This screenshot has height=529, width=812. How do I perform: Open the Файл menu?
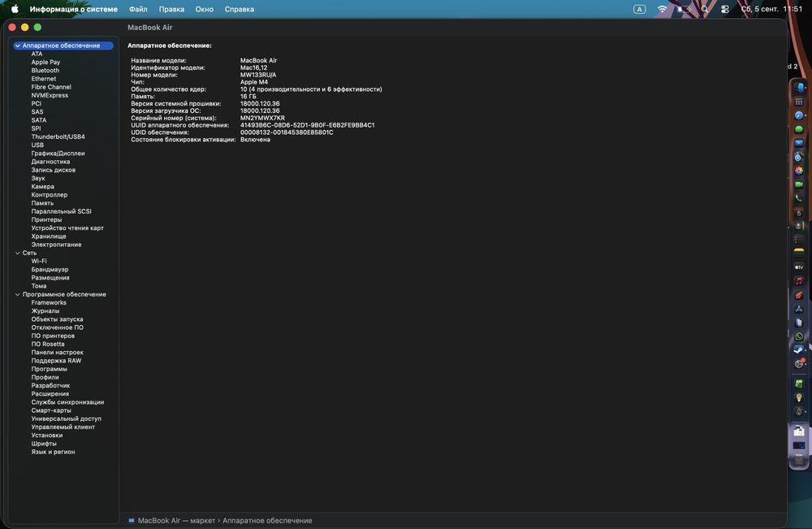[138, 9]
